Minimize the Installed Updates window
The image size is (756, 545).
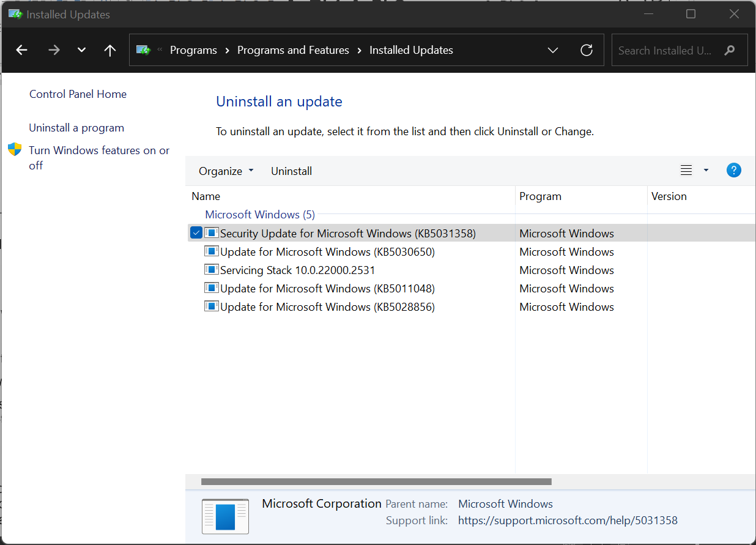[x=648, y=14]
